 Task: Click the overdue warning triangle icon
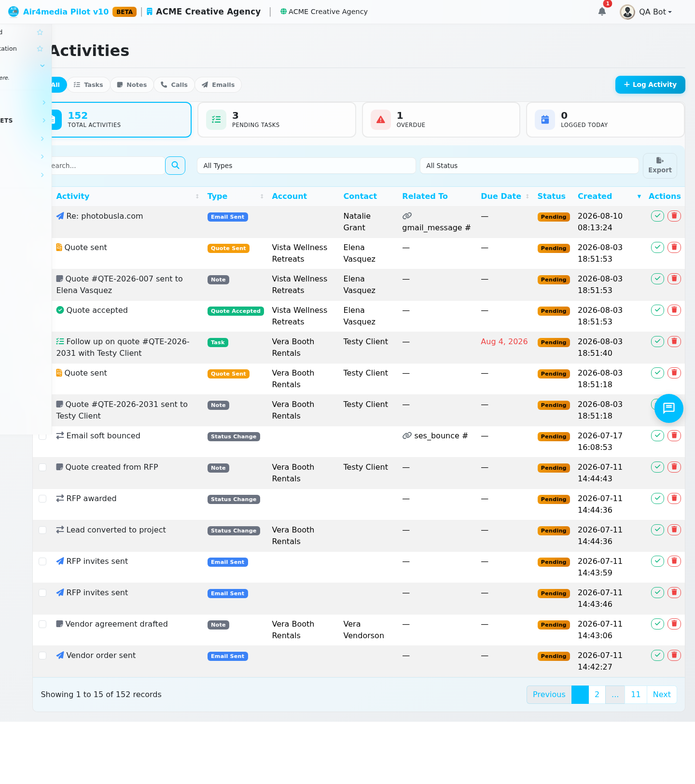coord(381,120)
